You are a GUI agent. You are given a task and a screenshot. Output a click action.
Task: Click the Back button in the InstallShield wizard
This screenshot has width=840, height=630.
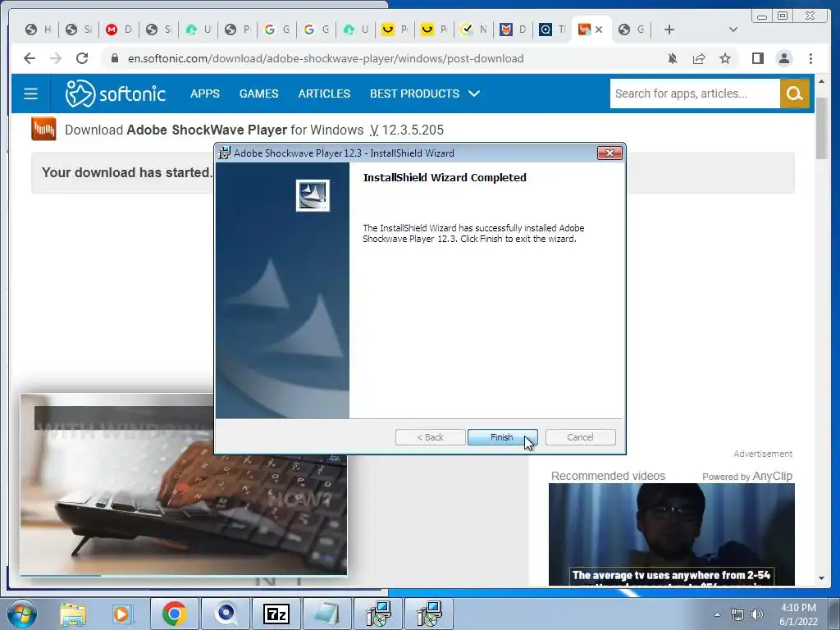(x=430, y=437)
